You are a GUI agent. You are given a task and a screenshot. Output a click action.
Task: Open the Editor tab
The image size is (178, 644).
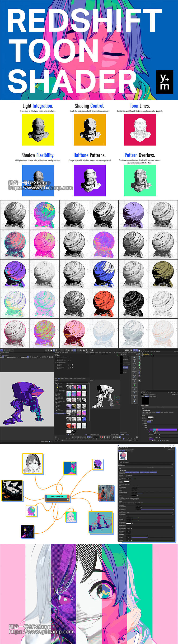tap(127, 451)
